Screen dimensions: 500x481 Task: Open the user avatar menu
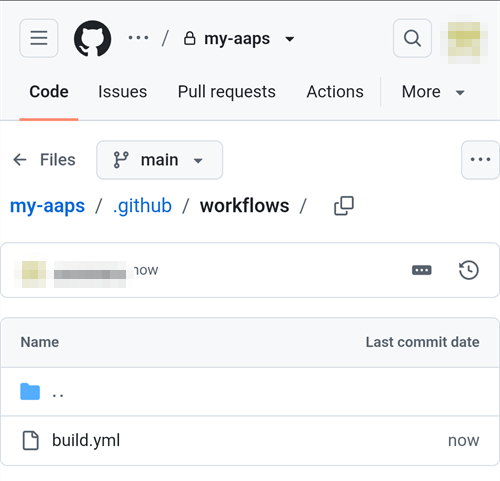(x=464, y=42)
